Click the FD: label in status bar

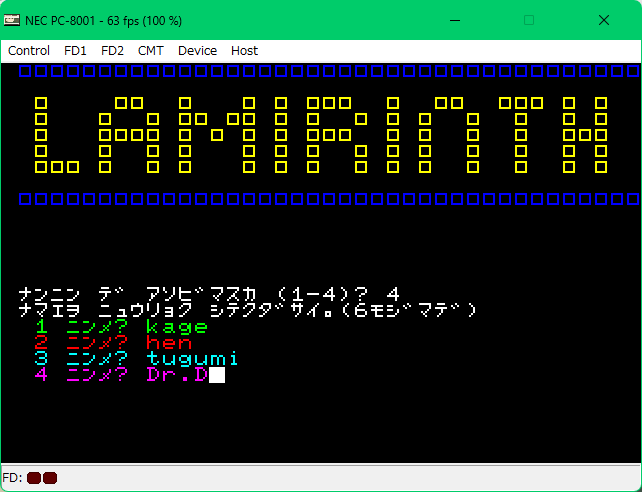coord(13,478)
